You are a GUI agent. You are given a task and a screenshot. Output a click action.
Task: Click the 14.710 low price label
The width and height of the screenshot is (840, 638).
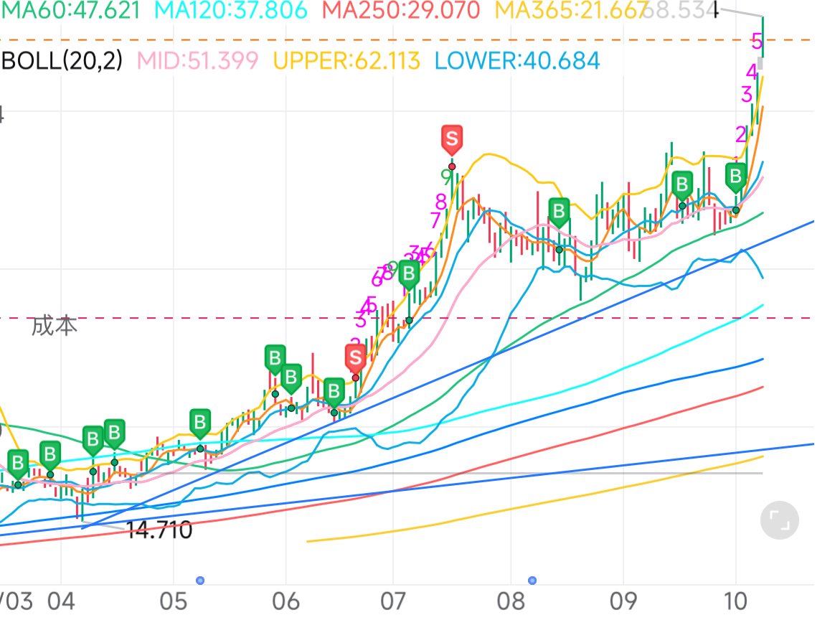[159, 530]
